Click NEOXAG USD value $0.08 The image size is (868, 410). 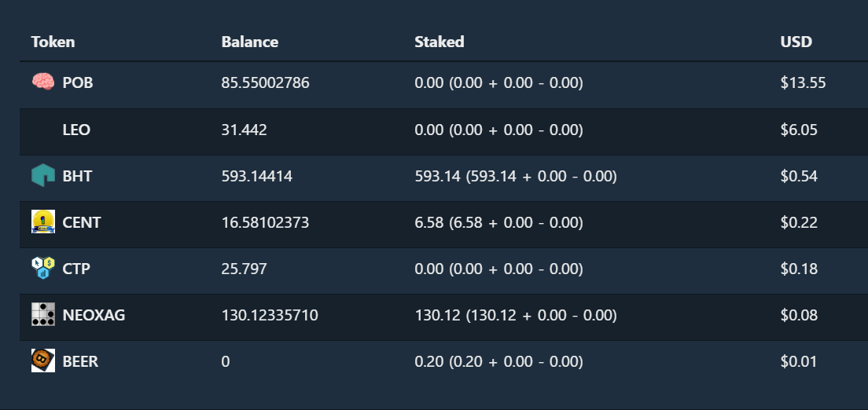pos(799,316)
